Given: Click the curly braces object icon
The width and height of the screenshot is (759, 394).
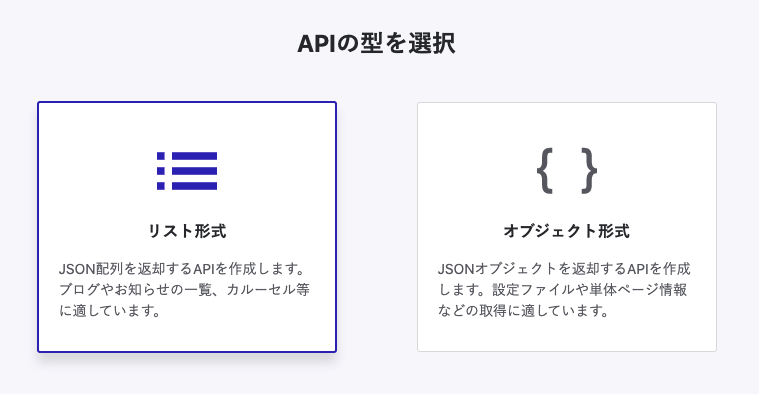Looking at the screenshot, I should point(567,171).
